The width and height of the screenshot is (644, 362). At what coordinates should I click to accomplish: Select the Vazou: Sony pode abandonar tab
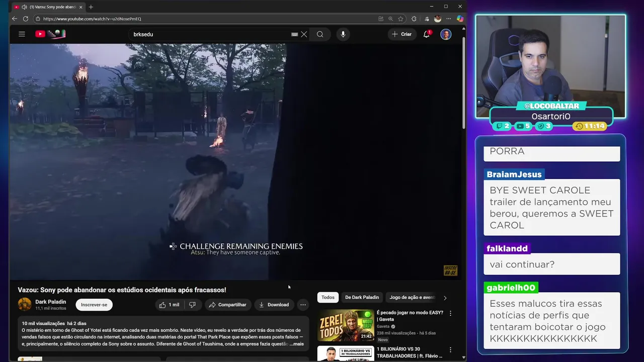pos(49,7)
